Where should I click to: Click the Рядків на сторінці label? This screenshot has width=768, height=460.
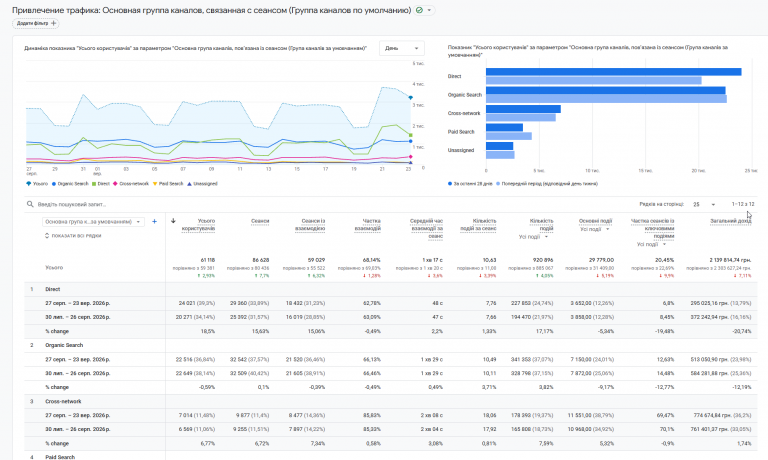point(661,204)
